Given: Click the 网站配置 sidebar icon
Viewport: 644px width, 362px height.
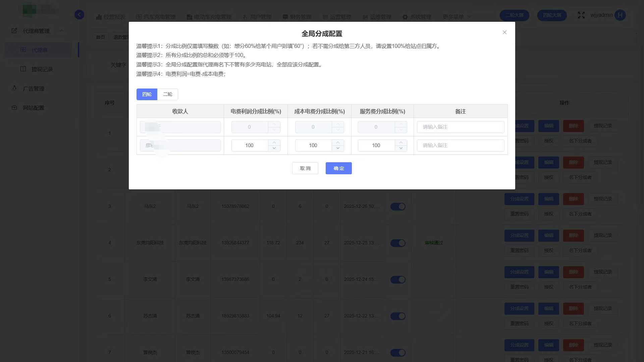Looking at the screenshot, I should click(x=14, y=108).
